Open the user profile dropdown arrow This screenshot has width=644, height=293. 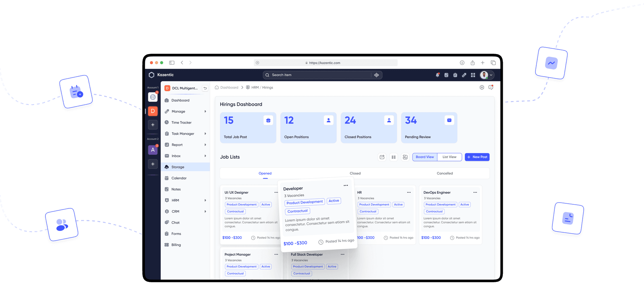point(491,75)
